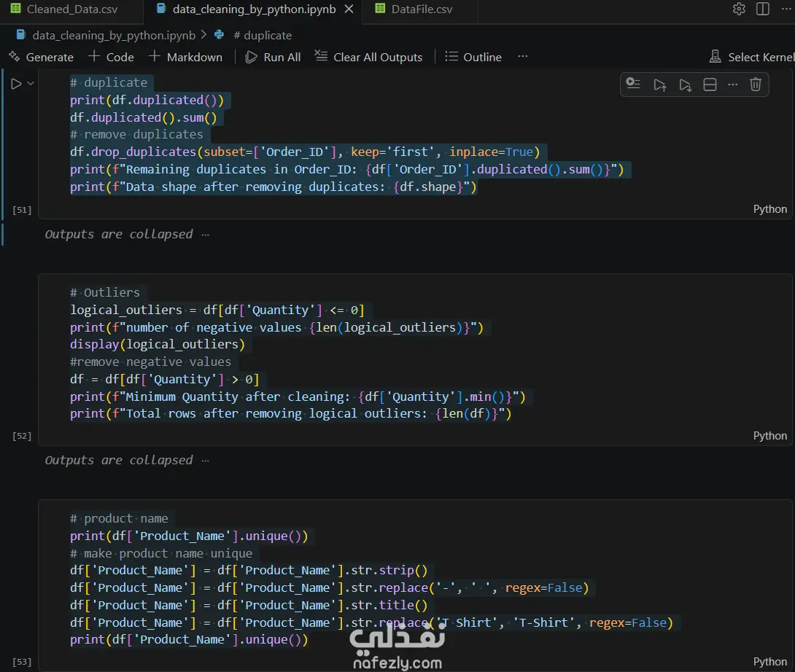Open the DataFile.csv tab

(x=414, y=9)
